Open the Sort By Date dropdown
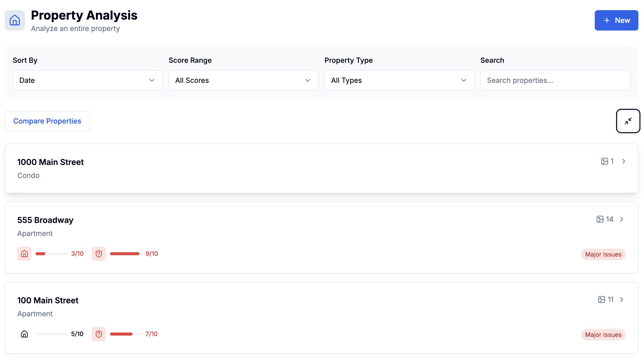 [x=88, y=80]
